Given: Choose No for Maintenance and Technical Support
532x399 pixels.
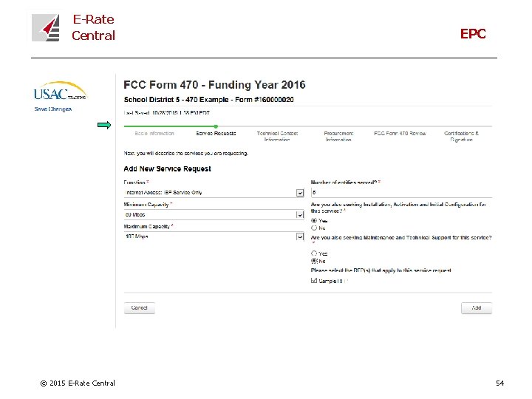Looking at the screenshot, I should tap(314, 261).
